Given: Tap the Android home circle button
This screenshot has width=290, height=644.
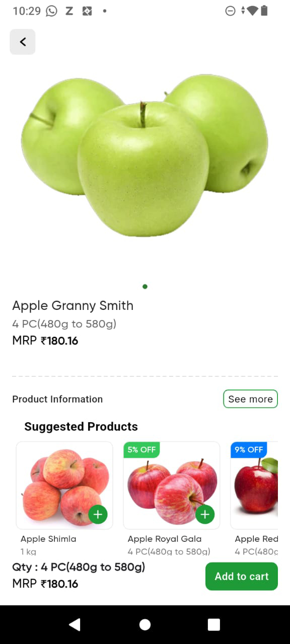Looking at the screenshot, I should coord(145,624).
